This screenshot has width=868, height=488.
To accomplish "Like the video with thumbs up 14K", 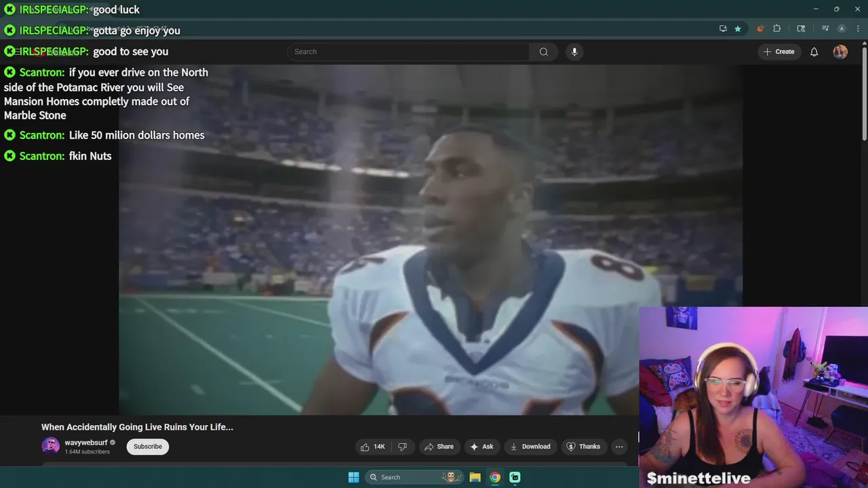I will (373, 447).
